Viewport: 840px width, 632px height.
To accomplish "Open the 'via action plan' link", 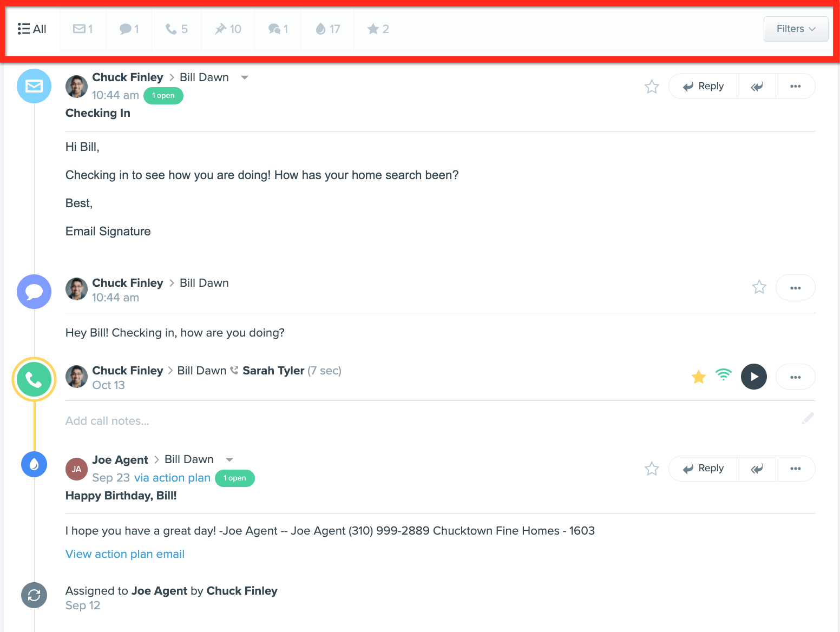I will 172,478.
